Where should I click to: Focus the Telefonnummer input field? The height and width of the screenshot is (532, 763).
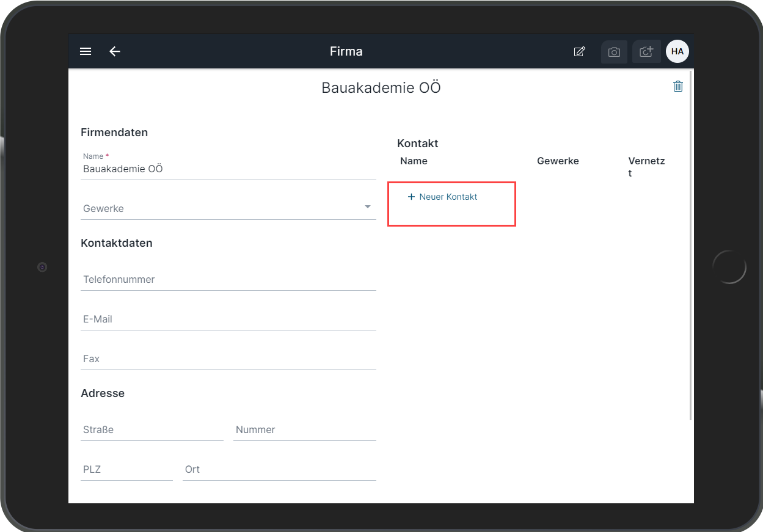point(228,279)
